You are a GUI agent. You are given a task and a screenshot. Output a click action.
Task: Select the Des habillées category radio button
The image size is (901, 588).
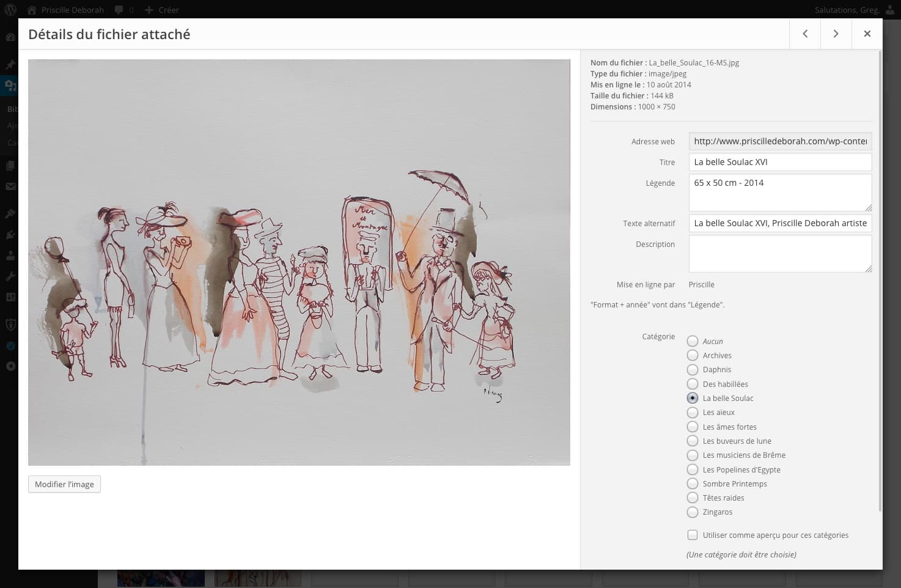[x=693, y=384]
